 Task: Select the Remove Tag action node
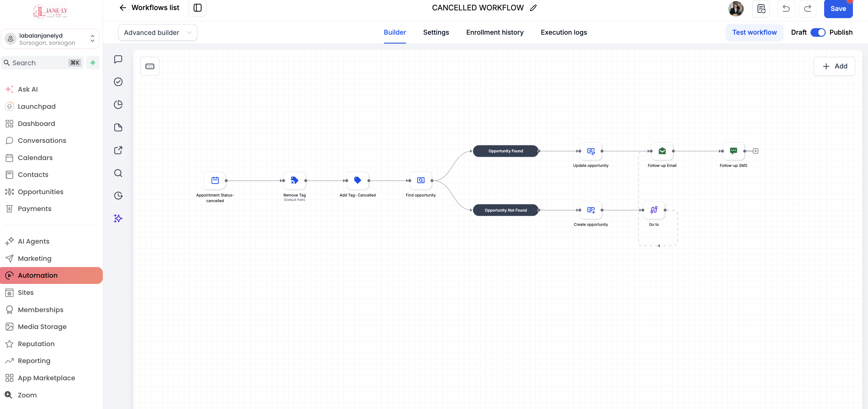pos(294,180)
